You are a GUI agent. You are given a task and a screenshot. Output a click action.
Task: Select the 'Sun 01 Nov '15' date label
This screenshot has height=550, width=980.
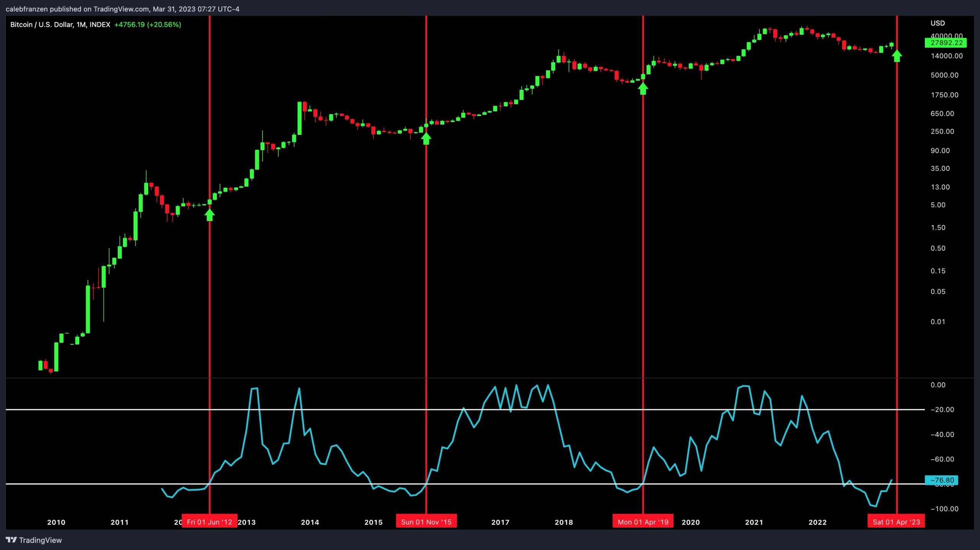[426, 522]
